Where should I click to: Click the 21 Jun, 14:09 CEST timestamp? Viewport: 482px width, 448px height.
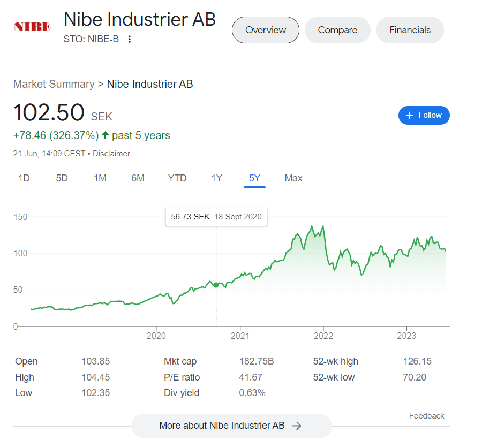point(49,153)
